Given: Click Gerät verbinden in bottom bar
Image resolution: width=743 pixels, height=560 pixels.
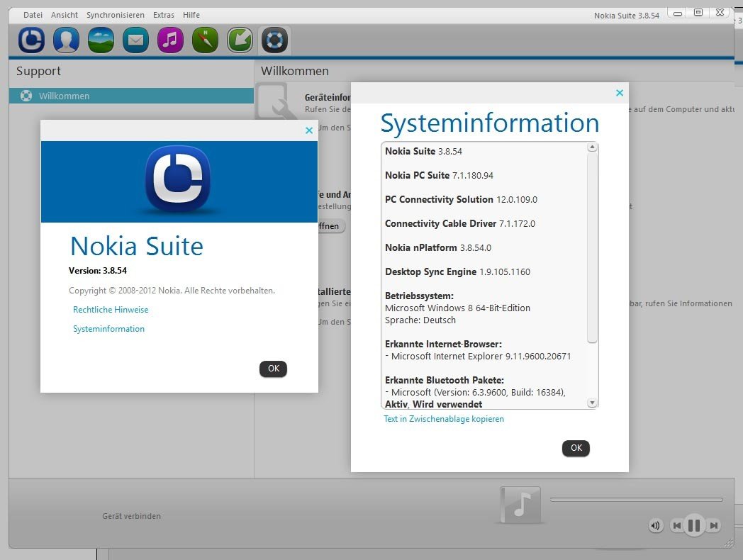Looking at the screenshot, I should tap(131, 516).
